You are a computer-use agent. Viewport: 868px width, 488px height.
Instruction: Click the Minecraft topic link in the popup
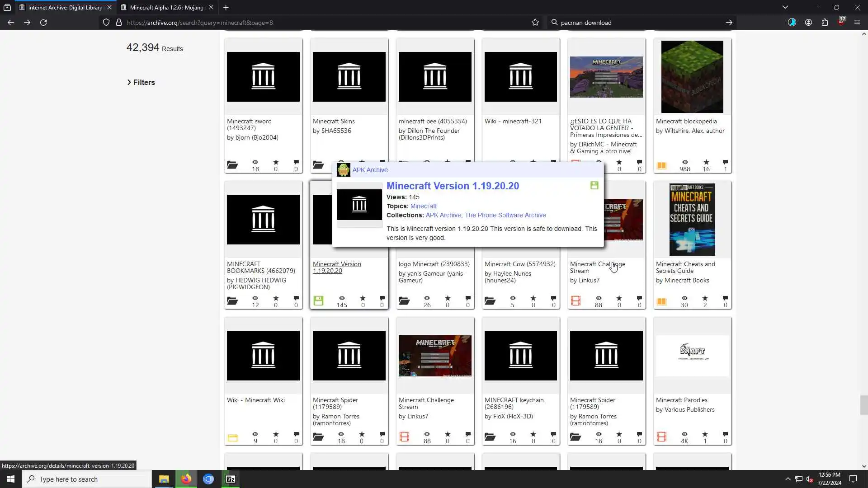coord(423,206)
